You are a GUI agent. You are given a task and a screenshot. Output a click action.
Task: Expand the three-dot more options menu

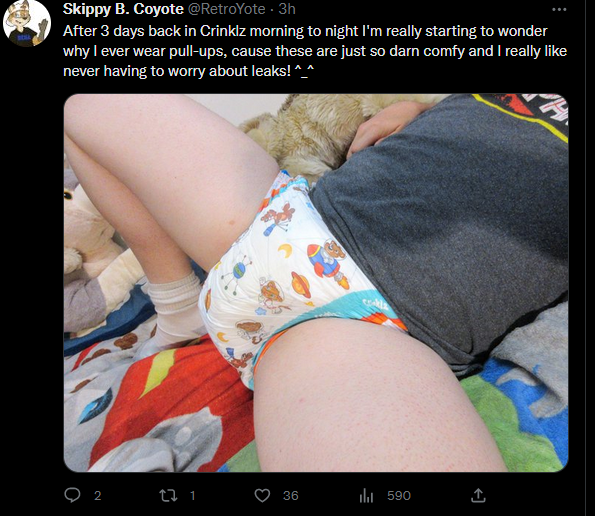click(x=559, y=9)
